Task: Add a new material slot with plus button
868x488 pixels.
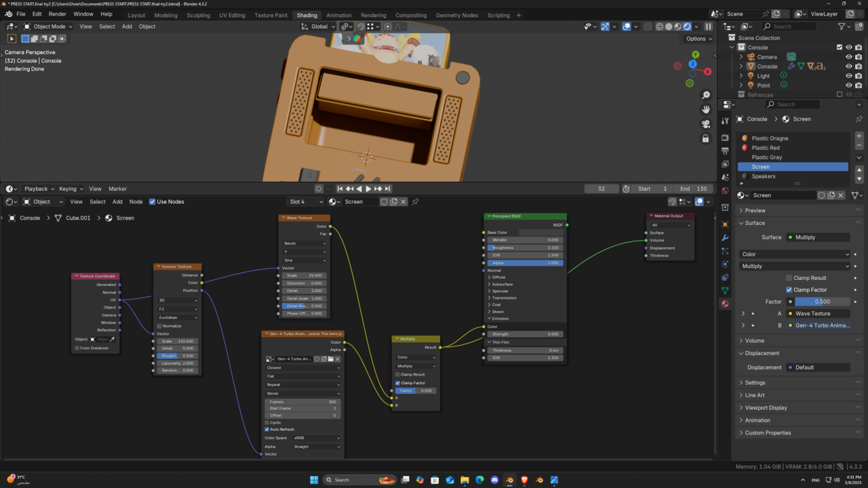Action: pyautogui.click(x=859, y=136)
